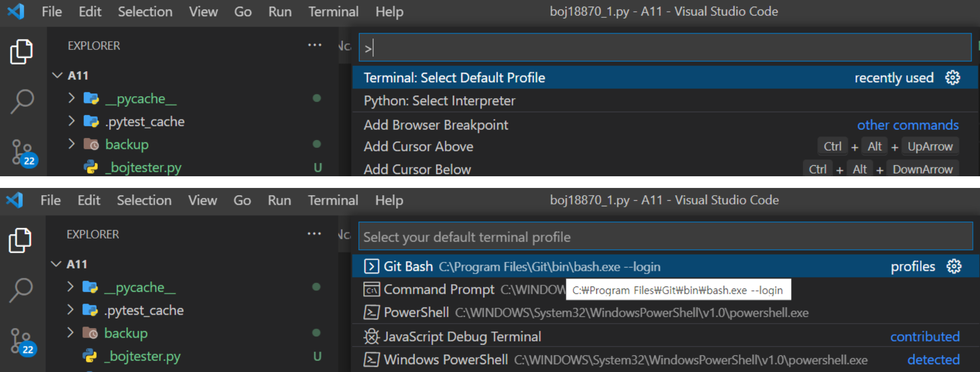Image resolution: width=980 pixels, height=372 pixels.
Task: Expand .pytest_cache folder in the profile picker window
Action: click(x=70, y=310)
